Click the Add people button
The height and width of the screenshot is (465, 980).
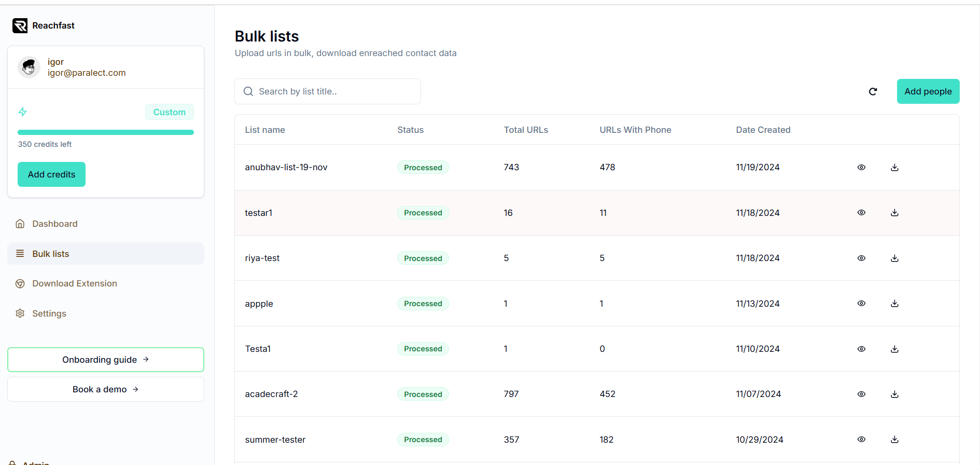(x=928, y=91)
